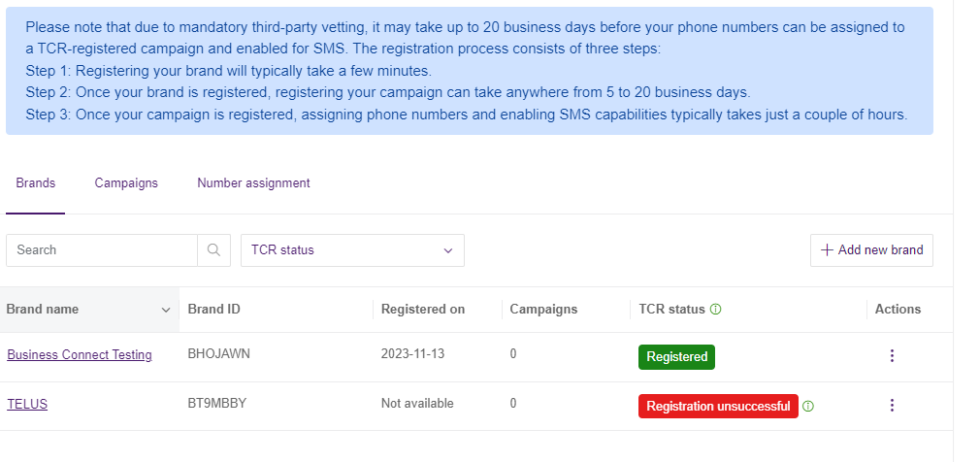Open the TCR status filter dropdown
Viewport: 980px width, 462px height.
pos(352,250)
